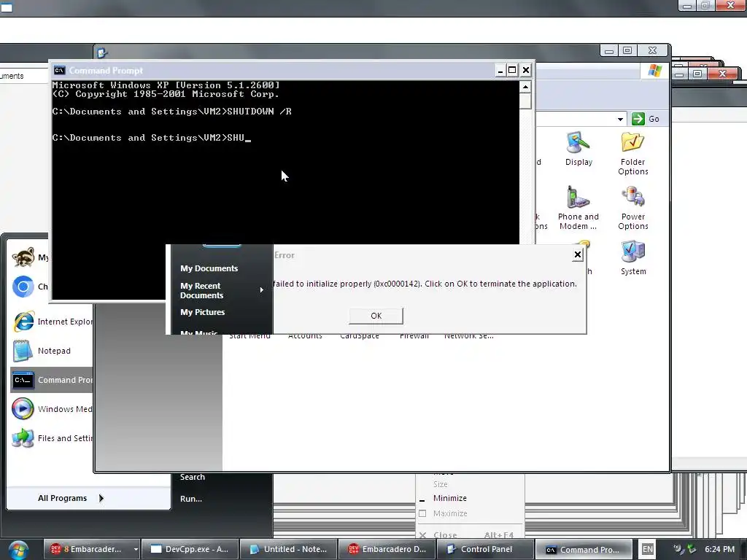Image resolution: width=747 pixels, height=560 pixels.
Task: Click Run... in Start menu
Action: tap(191, 499)
